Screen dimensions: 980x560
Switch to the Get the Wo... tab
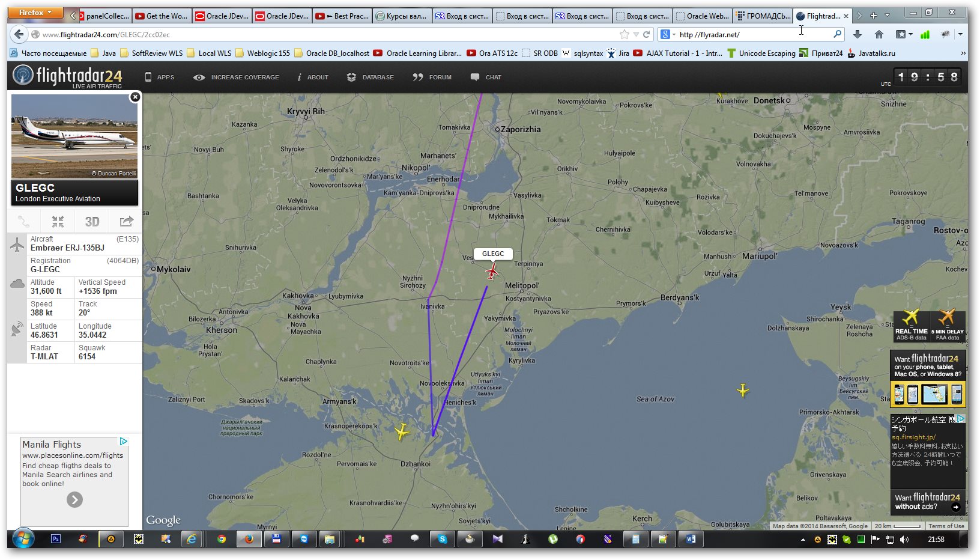coord(162,16)
